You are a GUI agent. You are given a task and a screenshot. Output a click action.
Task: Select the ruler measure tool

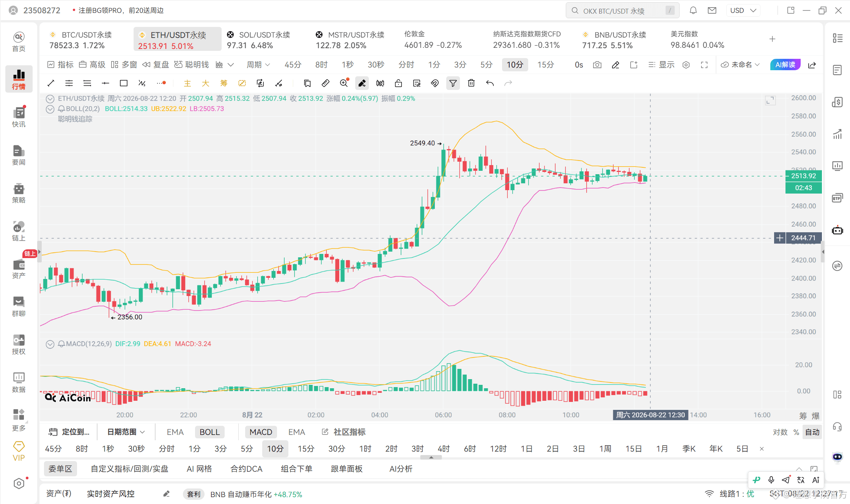[325, 83]
